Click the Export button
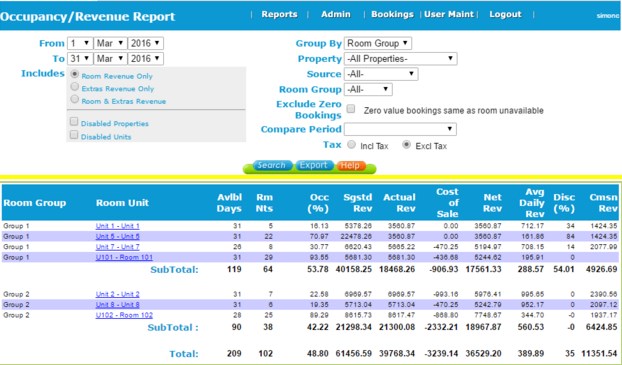Screen dimensions: 622x365 pyautogui.click(x=313, y=165)
